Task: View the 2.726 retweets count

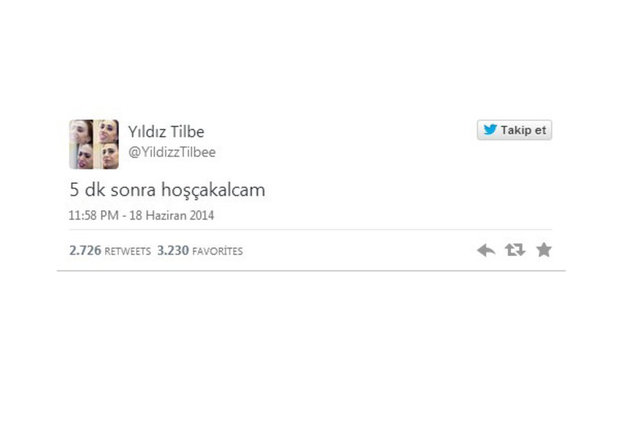Action: 85,250
